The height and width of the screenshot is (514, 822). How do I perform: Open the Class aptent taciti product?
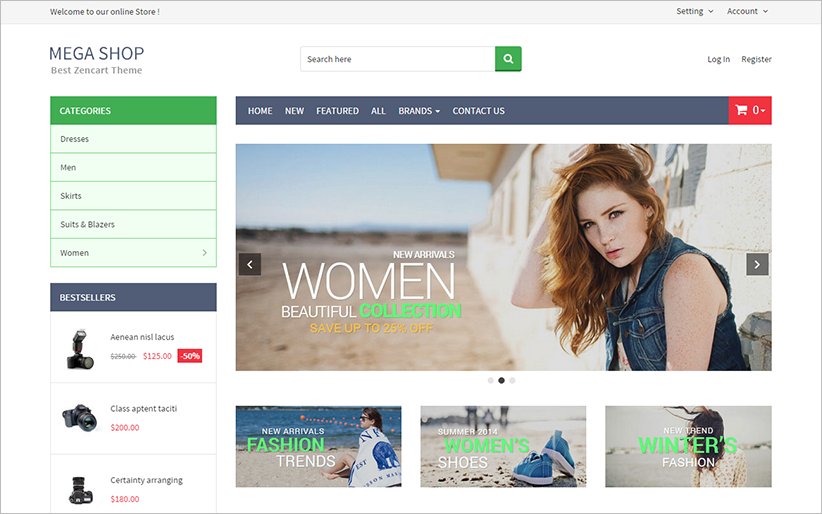tap(144, 409)
